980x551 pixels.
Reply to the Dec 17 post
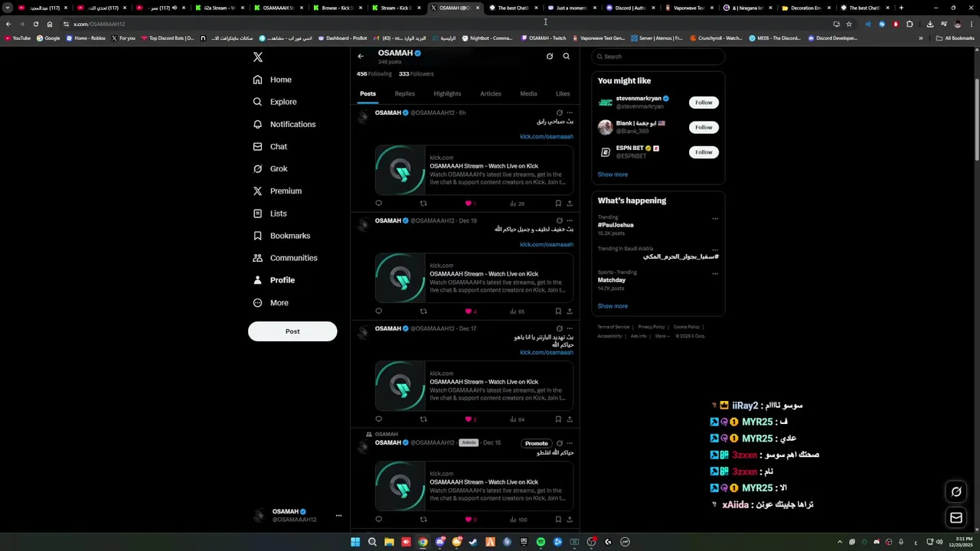(x=378, y=419)
